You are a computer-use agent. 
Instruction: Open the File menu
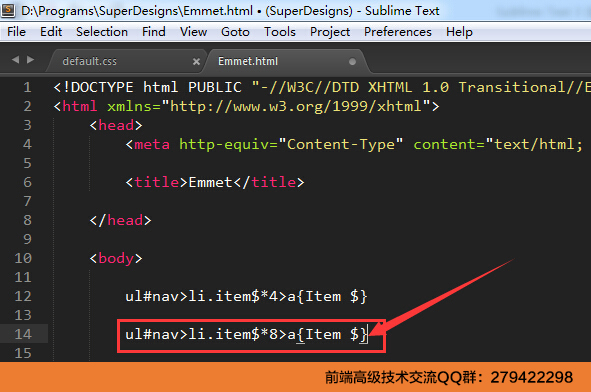coord(17,32)
